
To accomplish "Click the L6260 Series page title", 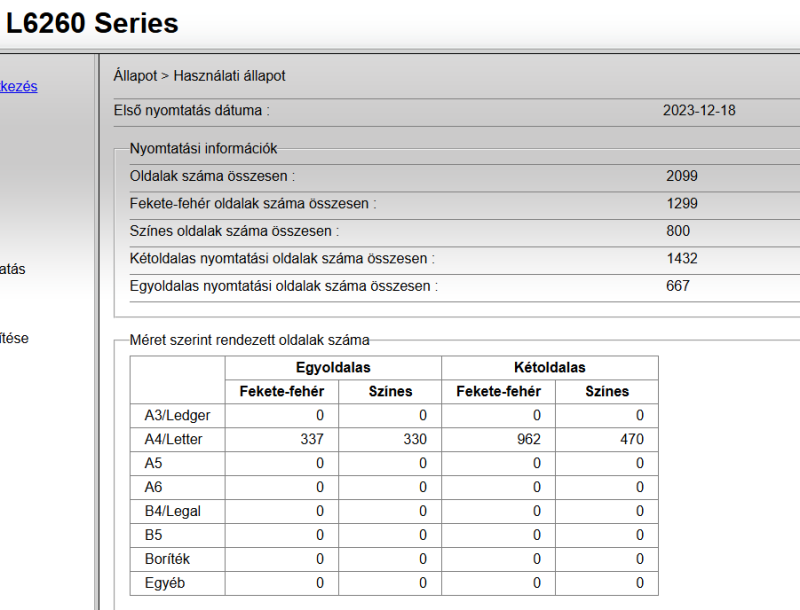I will [92, 23].
